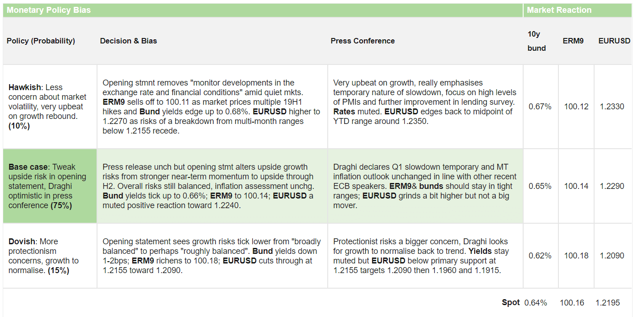Image resolution: width=644 pixels, height=317 pixels.
Task: Select the Decision & Bias column header
Action: click(129, 41)
